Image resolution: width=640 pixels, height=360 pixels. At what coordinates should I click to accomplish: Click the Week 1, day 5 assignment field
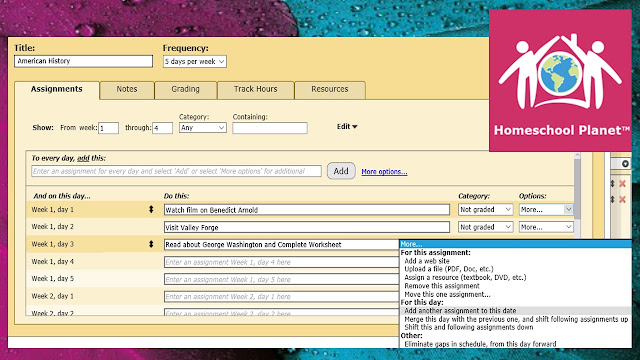[282, 279]
